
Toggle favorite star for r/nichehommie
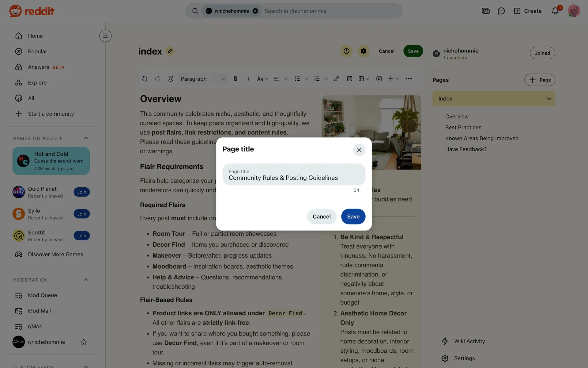(83, 342)
